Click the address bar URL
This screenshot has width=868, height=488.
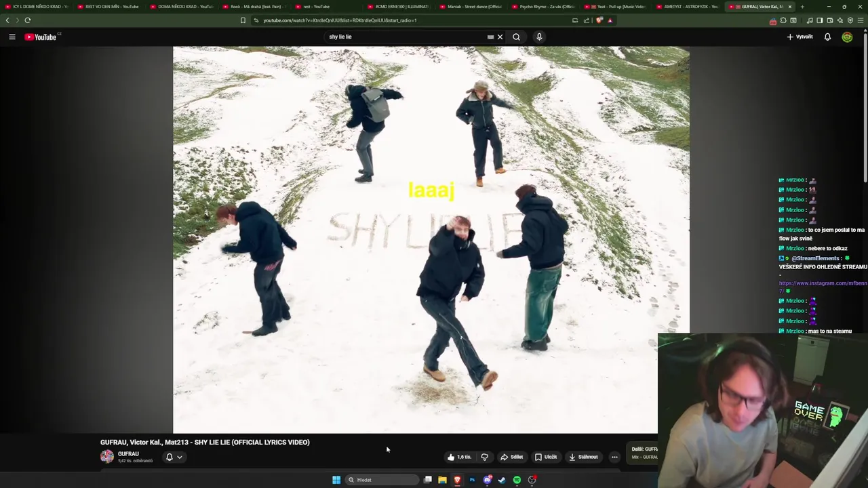340,20
